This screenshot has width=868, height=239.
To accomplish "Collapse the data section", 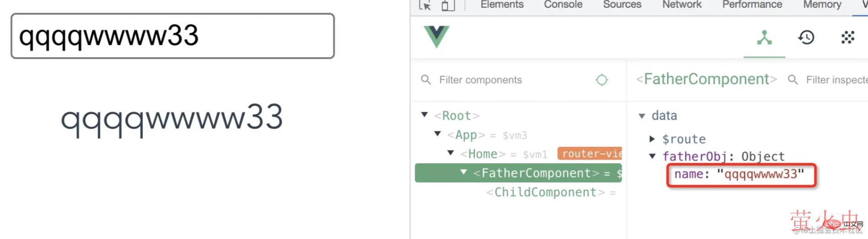I will [x=642, y=116].
